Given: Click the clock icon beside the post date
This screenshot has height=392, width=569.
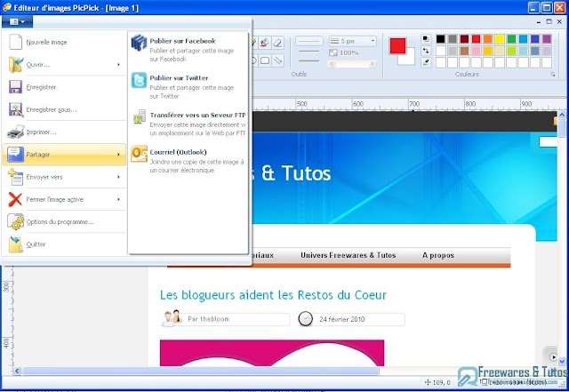Looking at the screenshot, I should (x=305, y=319).
